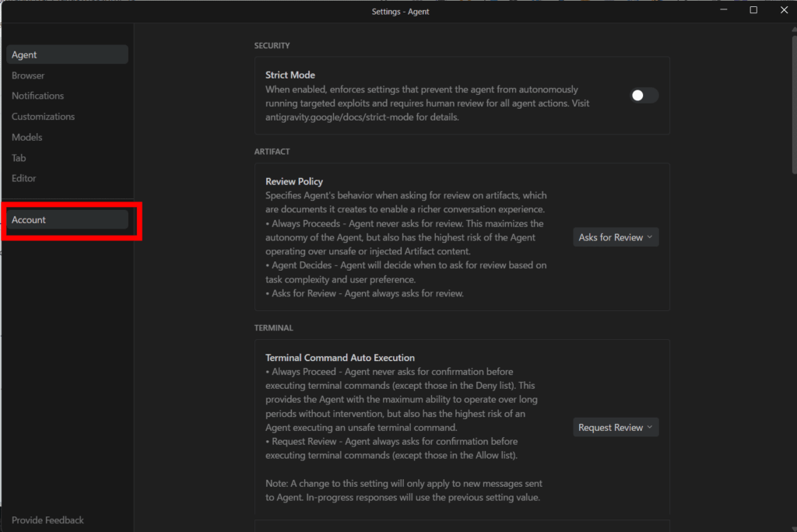797x532 pixels.
Task: Select Agent in the settings sidebar
Action: [x=66, y=54]
